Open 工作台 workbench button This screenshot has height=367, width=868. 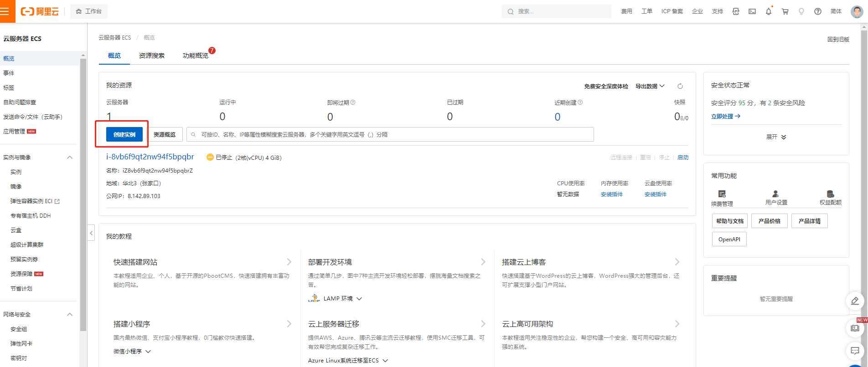(89, 11)
